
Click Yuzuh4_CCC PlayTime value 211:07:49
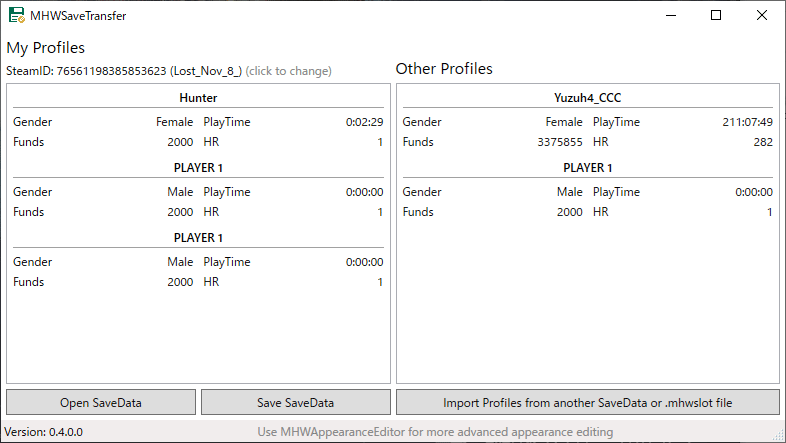747,122
